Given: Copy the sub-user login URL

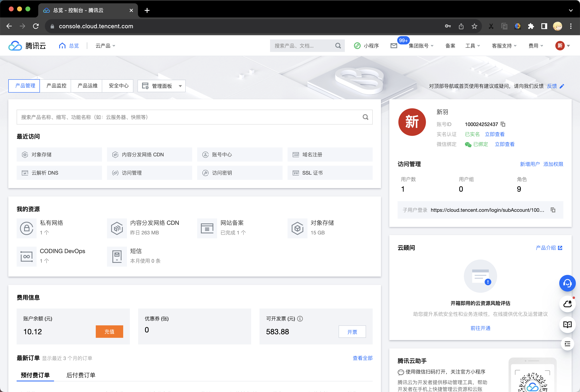Looking at the screenshot, I should click(x=553, y=210).
